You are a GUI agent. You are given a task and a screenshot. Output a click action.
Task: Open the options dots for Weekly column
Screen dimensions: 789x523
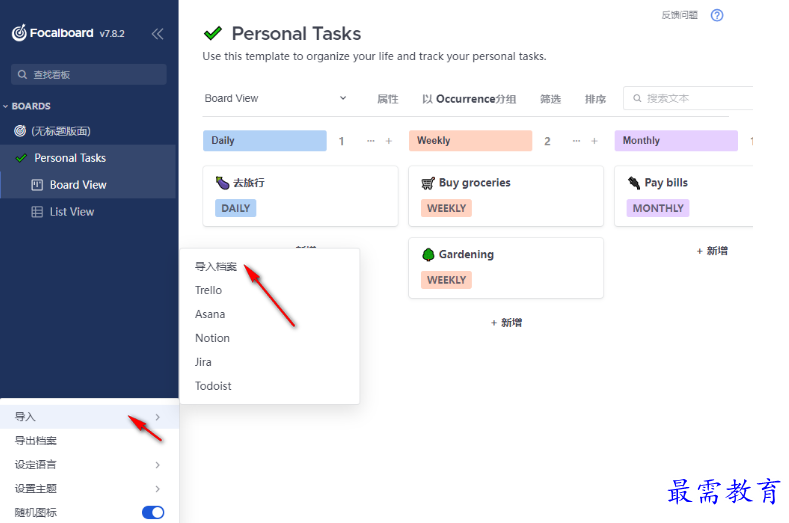pos(576,141)
